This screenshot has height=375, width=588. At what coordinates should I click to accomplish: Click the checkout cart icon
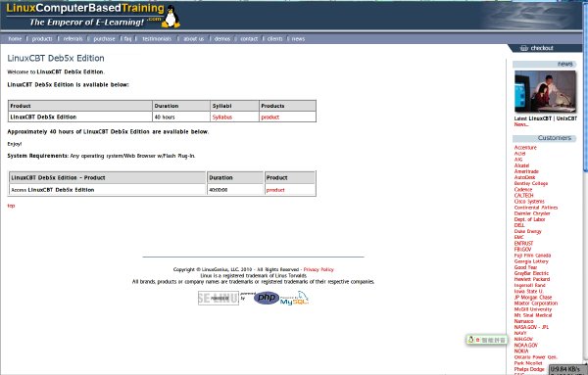point(524,48)
